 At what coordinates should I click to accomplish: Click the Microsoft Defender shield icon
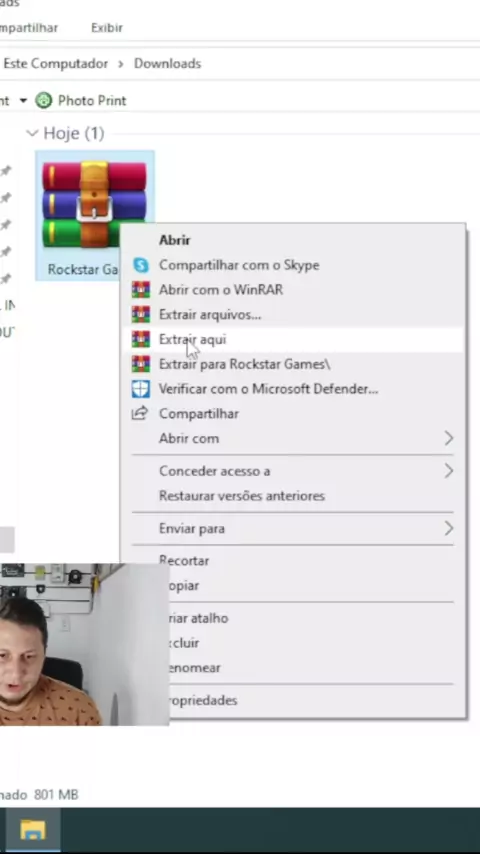click(x=141, y=389)
